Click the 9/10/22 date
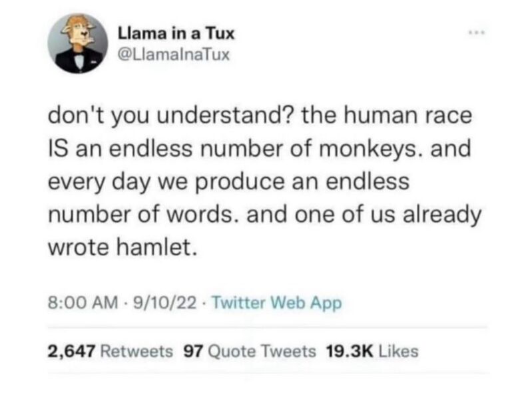 pyautogui.click(x=165, y=302)
